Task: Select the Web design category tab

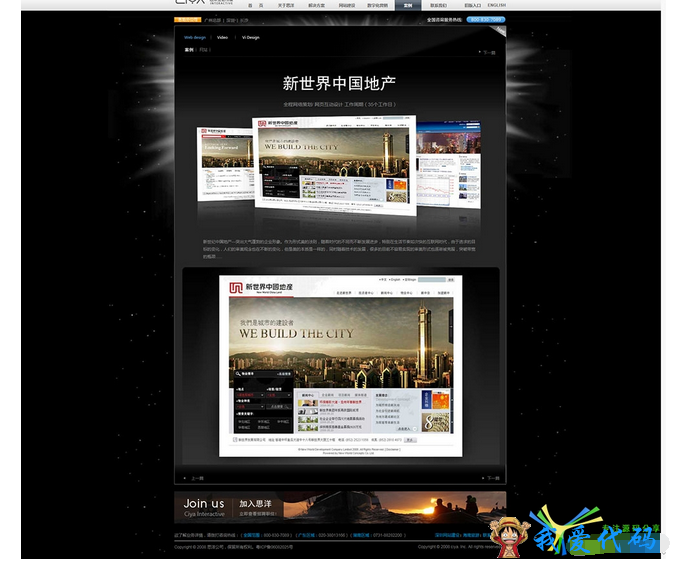Action: click(x=195, y=37)
